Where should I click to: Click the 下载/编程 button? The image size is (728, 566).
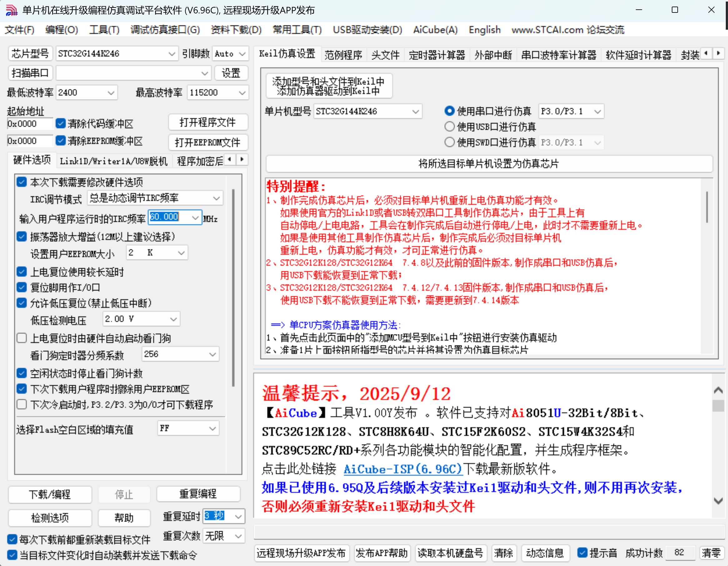click(x=50, y=495)
